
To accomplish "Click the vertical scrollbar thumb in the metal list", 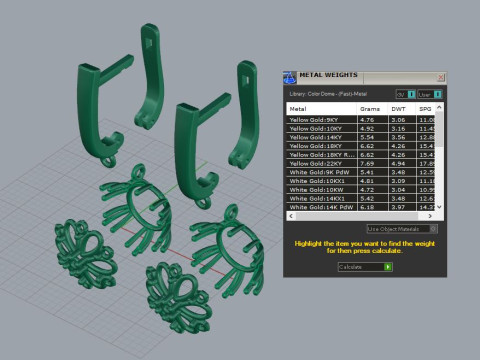I will click(439, 129).
